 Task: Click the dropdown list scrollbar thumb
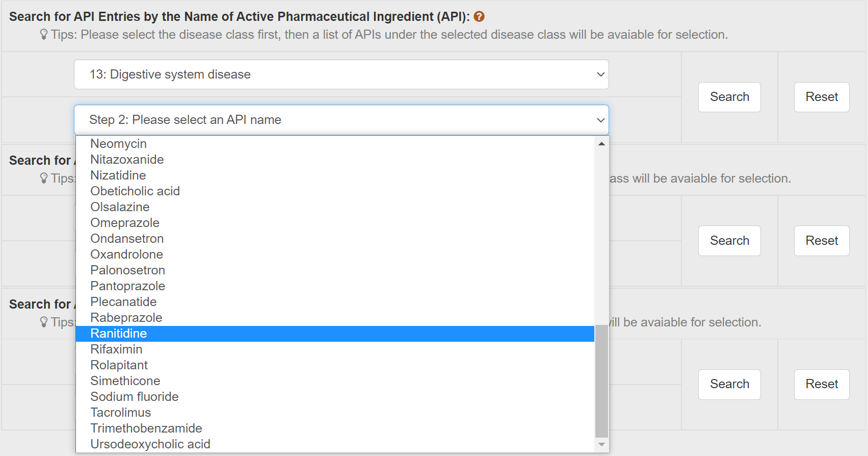pyautogui.click(x=601, y=380)
